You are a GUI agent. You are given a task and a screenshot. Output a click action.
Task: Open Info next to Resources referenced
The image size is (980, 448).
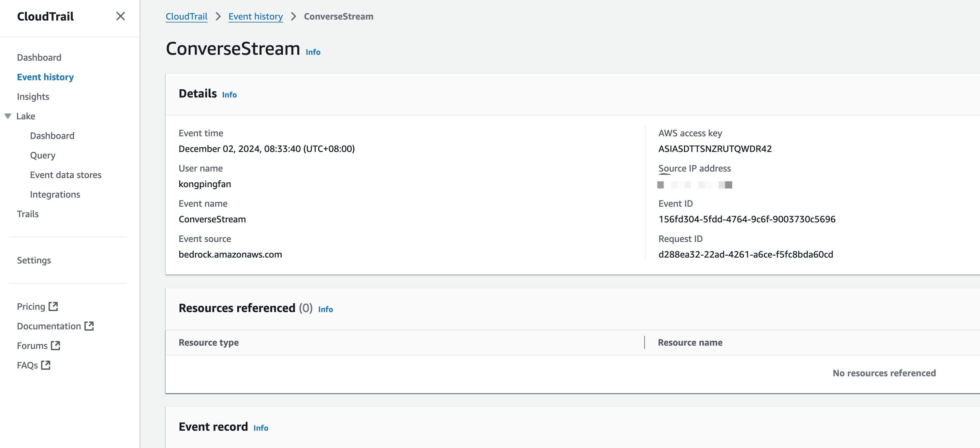point(325,309)
